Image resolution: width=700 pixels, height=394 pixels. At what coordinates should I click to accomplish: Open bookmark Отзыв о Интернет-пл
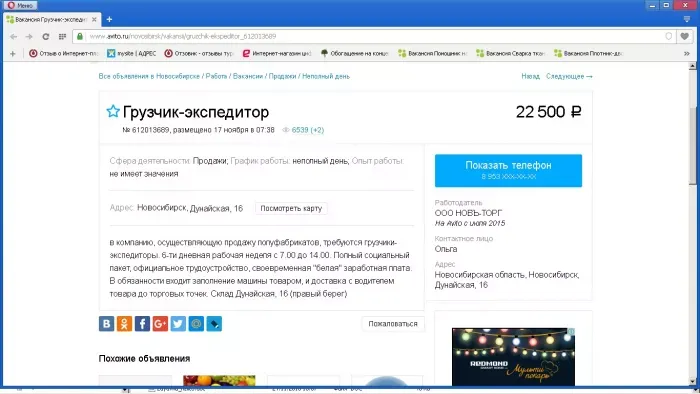coord(63,53)
